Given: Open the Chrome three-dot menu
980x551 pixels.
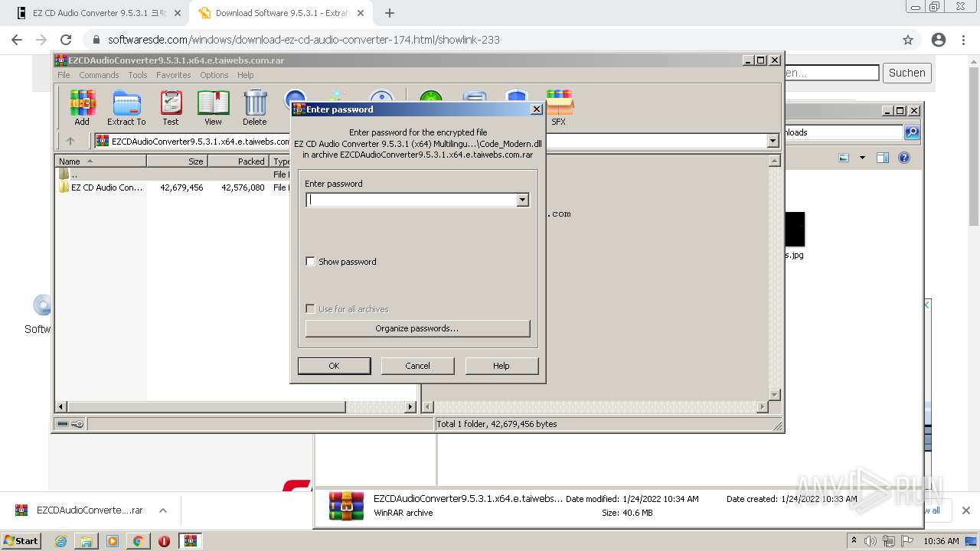Looking at the screenshot, I should pyautogui.click(x=965, y=40).
